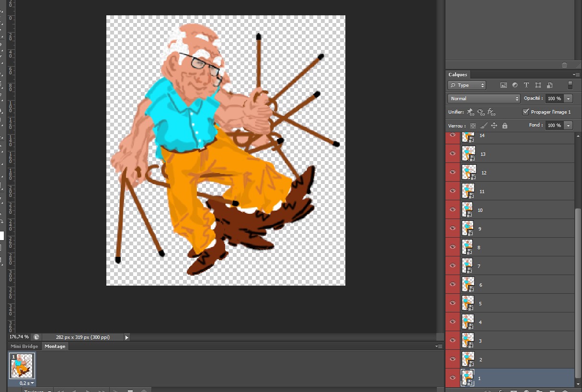Click the Fond 100 % value field

pyautogui.click(x=554, y=125)
